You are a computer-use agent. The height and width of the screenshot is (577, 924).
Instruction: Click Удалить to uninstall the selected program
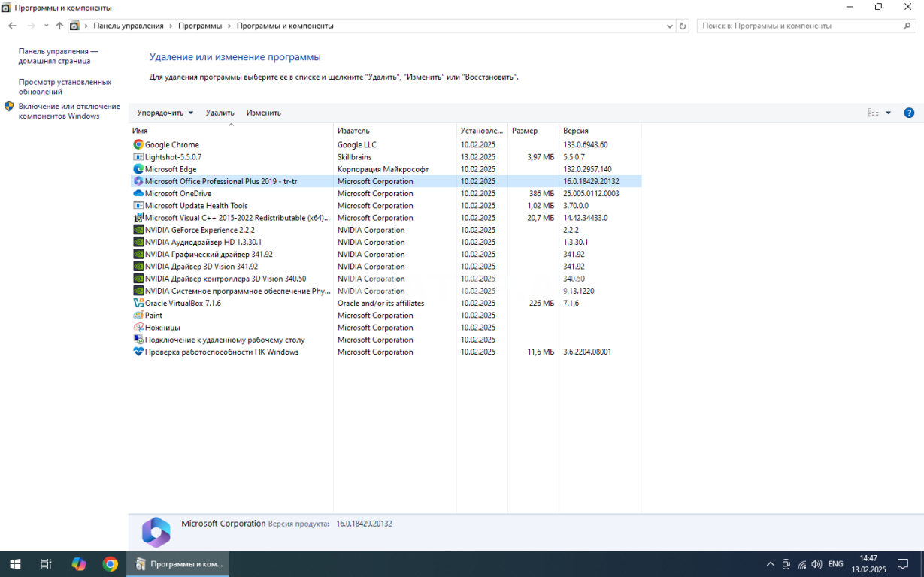pyautogui.click(x=220, y=113)
